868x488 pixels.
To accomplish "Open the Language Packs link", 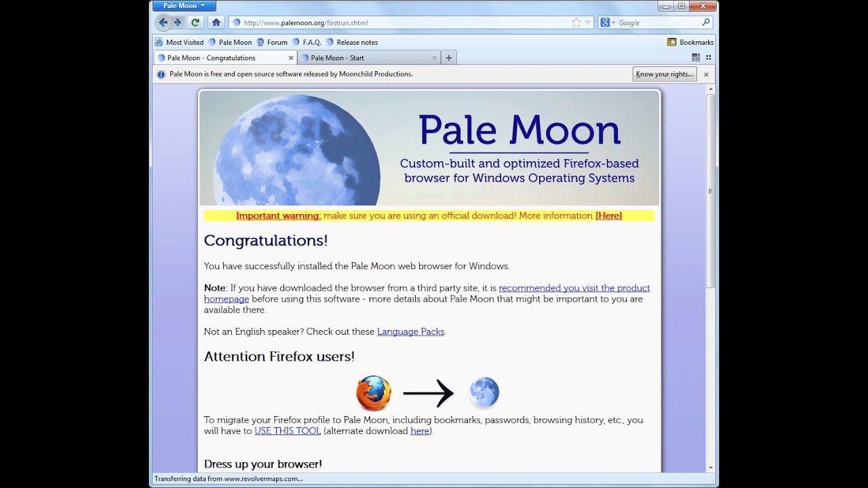I will click(410, 331).
